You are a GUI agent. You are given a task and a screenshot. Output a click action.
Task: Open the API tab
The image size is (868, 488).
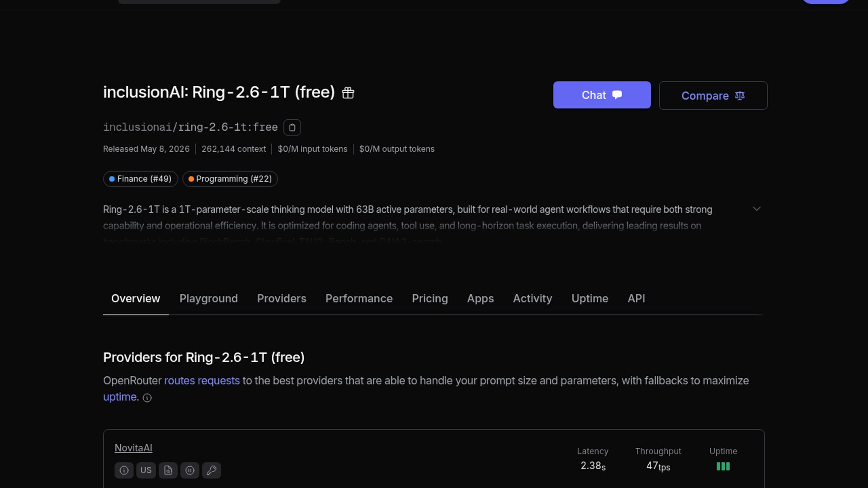coord(636,299)
